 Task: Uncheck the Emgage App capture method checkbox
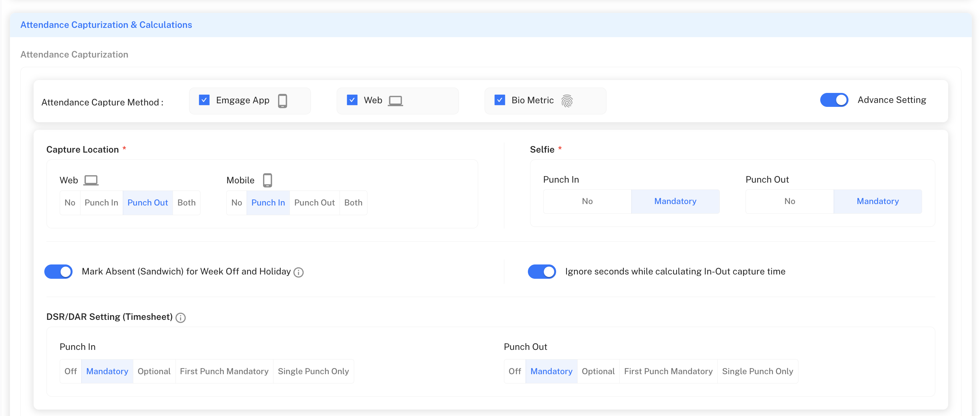(204, 100)
